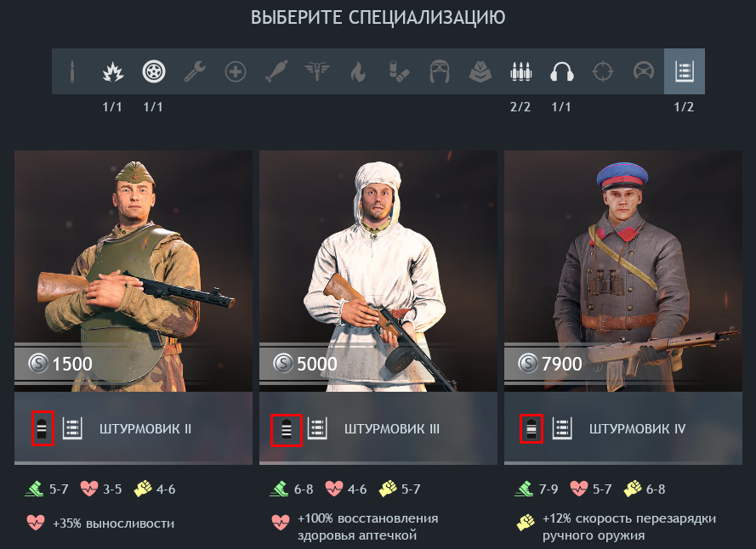
Task: Open the highlighted assault class tab
Action: pyautogui.click(x=685, y=71)
